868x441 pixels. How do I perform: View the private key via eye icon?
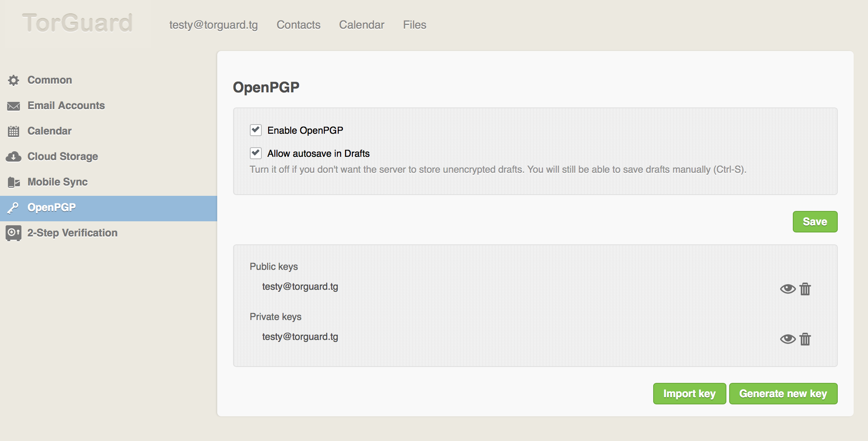[x=788, y=339]
